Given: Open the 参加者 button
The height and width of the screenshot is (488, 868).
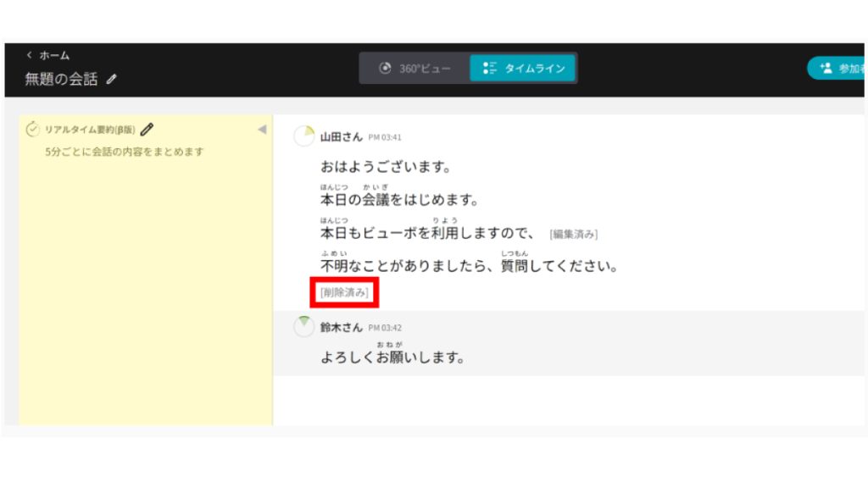Looking at the screenshot, I should coord(839,69).
